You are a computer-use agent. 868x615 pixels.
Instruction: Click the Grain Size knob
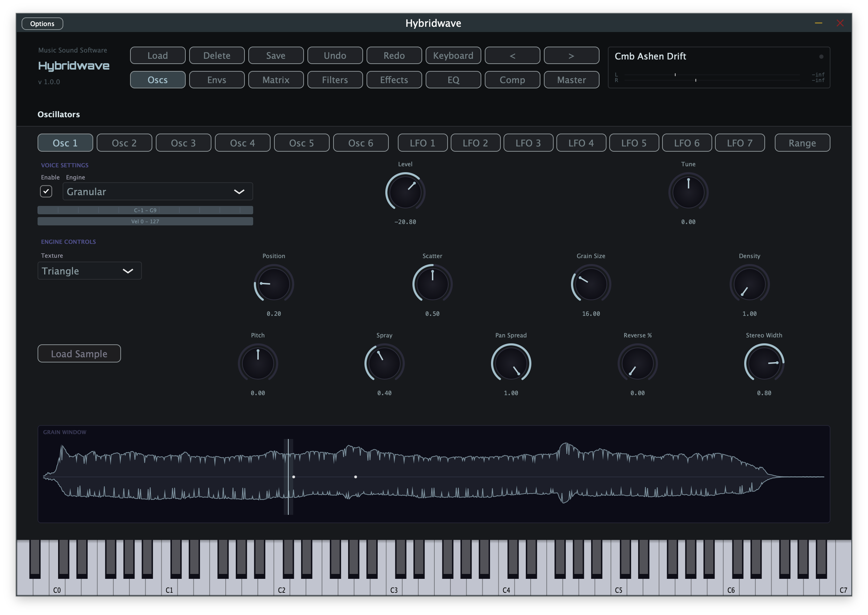point(590,283)
